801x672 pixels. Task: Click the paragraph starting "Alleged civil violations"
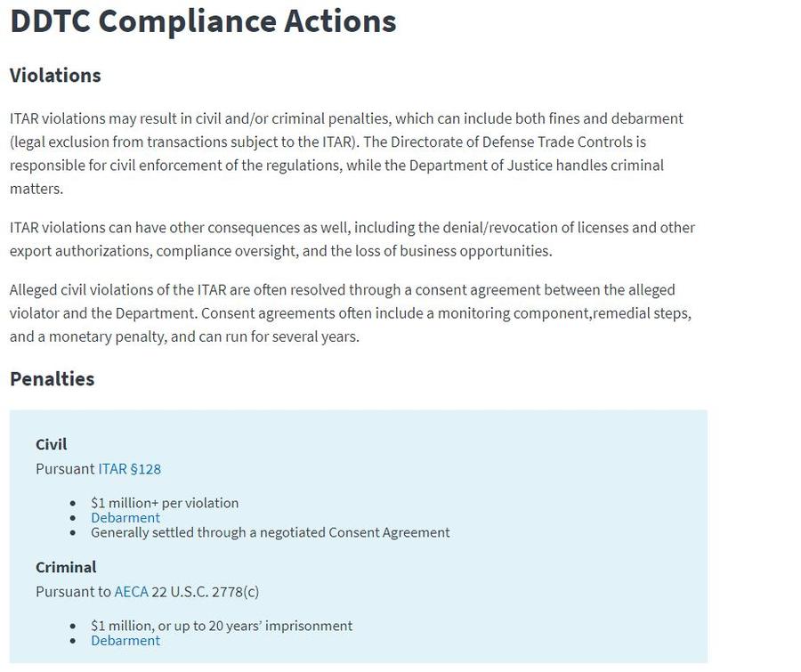350,313
